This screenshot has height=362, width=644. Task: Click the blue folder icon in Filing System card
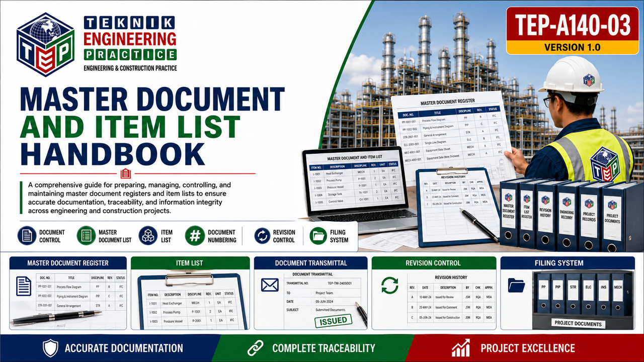(x=517, y=285)
